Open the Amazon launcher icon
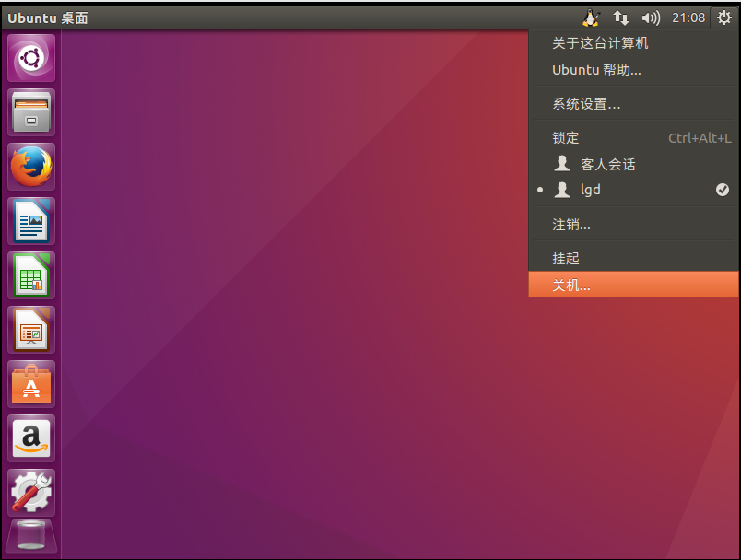 pos(31,438)
